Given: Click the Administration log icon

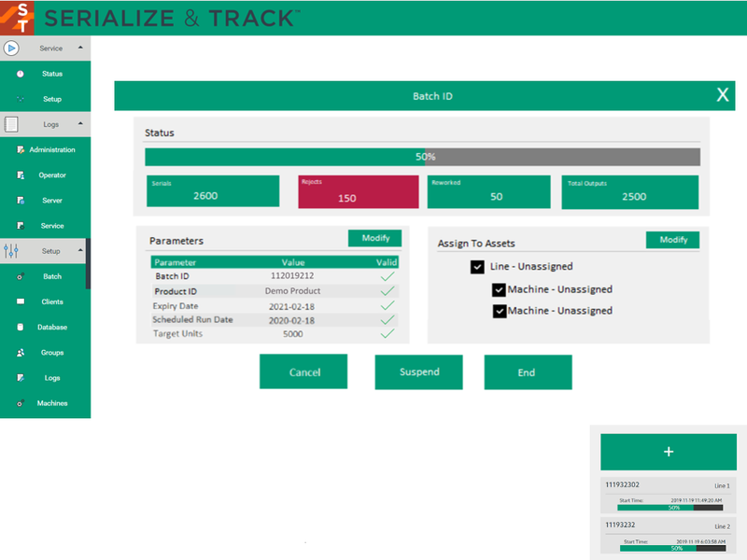Looking at the screenshot, I should (x=20, y=149).
